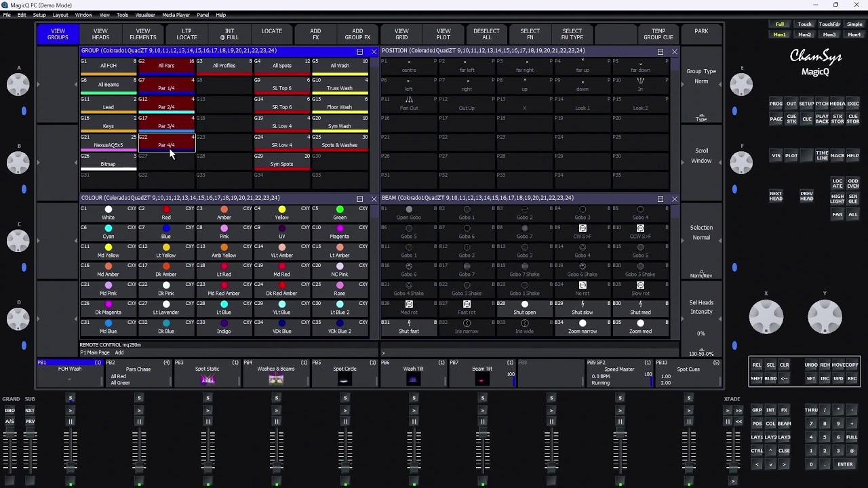Click the LOCATE soft button

[272, 34]
